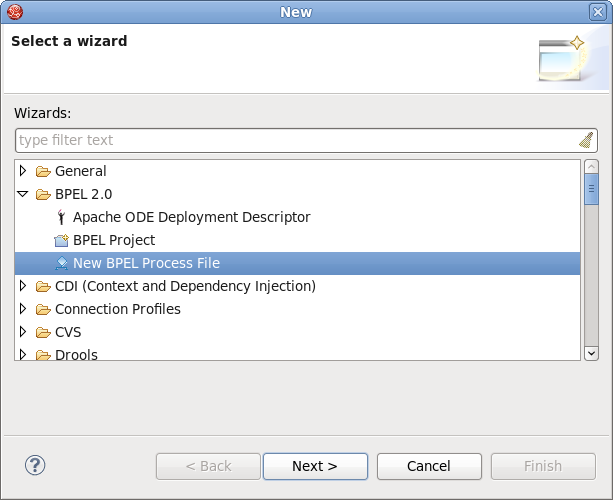
Task: Clear the filter text with the eraser icon
Action: (586, 140)
